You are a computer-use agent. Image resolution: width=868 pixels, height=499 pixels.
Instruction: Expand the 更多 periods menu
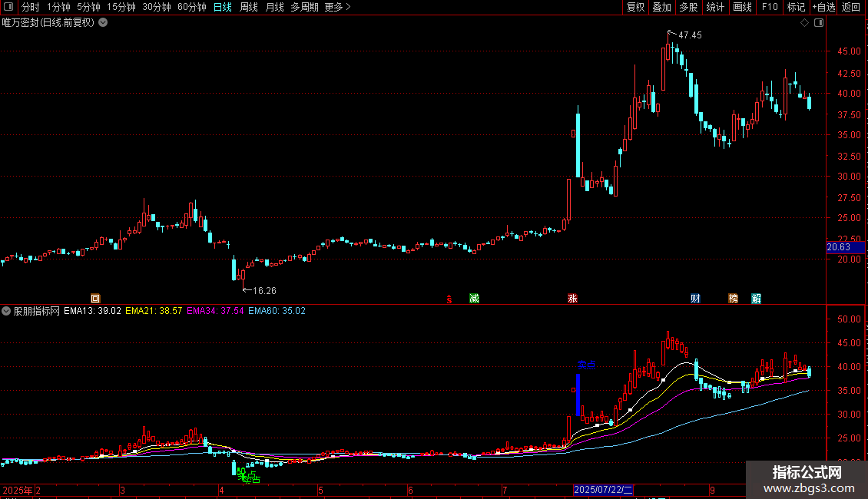coord(337,7)
